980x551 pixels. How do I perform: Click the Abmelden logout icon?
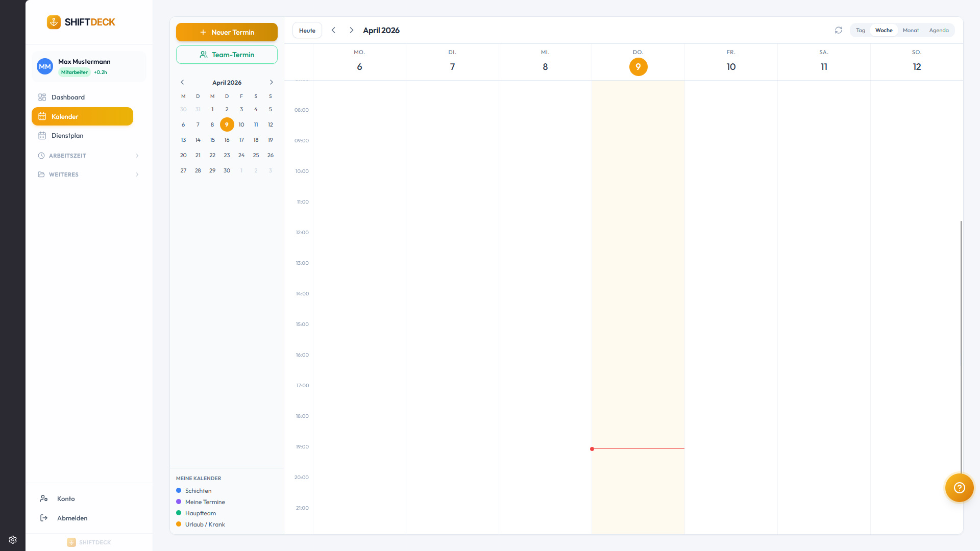(44, 518)
